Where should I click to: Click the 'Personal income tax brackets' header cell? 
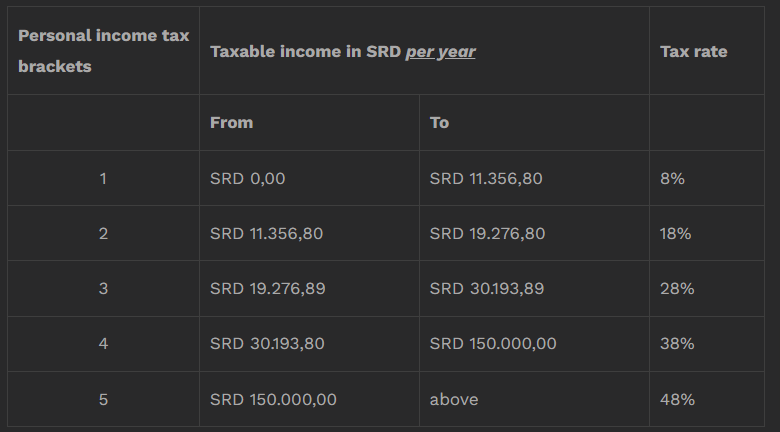coord(103,51)
